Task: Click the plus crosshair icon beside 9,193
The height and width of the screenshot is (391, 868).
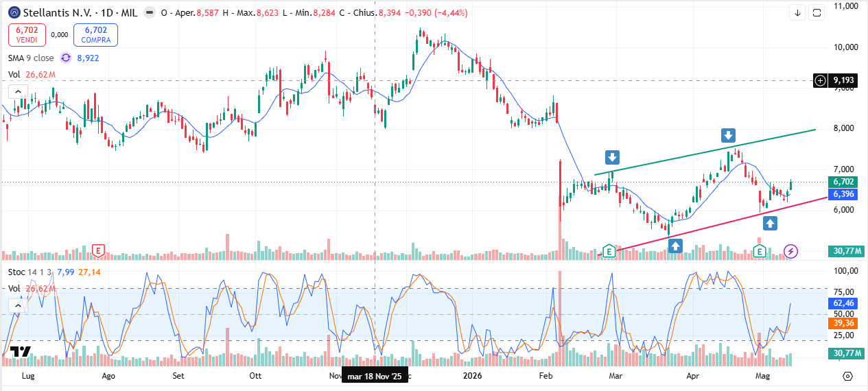Action: pyautogui.click(x=820, y=80)
